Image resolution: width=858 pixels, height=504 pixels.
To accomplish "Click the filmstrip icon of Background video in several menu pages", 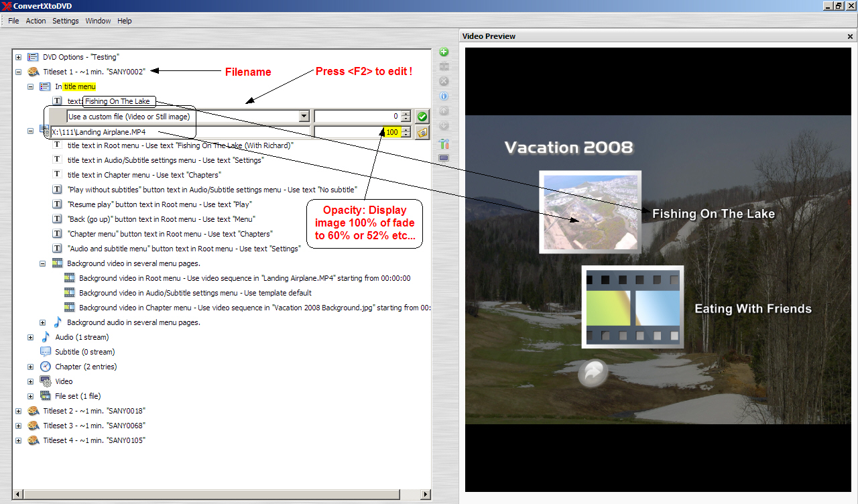I will pyautogui.click(x=58, y=263).
